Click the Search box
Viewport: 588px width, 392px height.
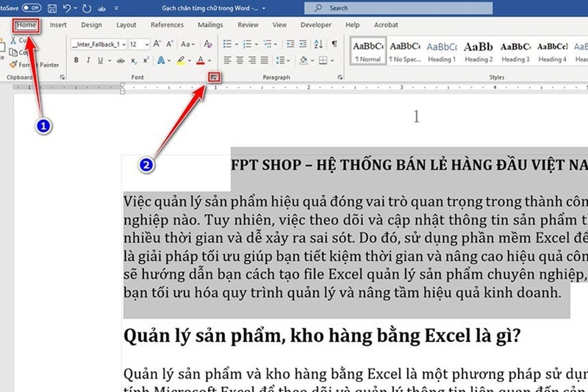[x=398, y=8]
